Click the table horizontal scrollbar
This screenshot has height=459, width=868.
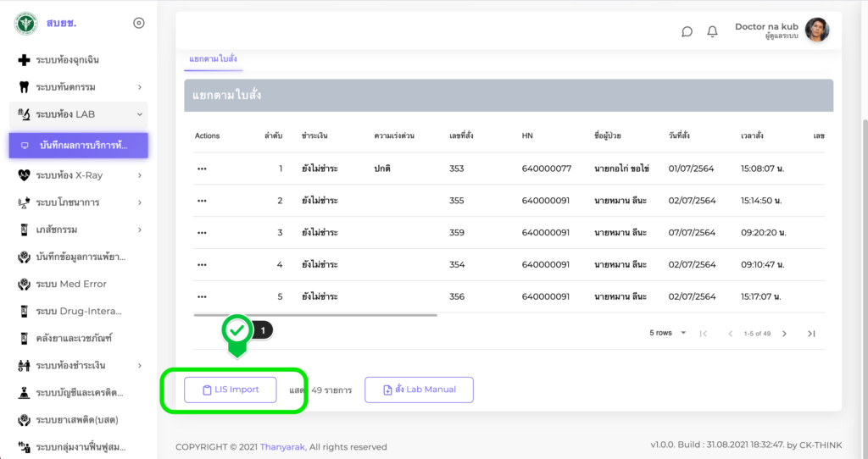(x=315, y=315)
